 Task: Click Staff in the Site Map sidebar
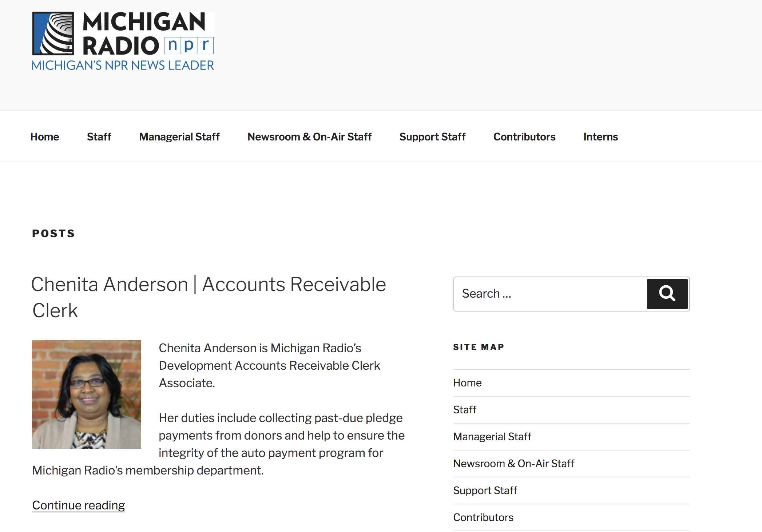click(465, 410)
